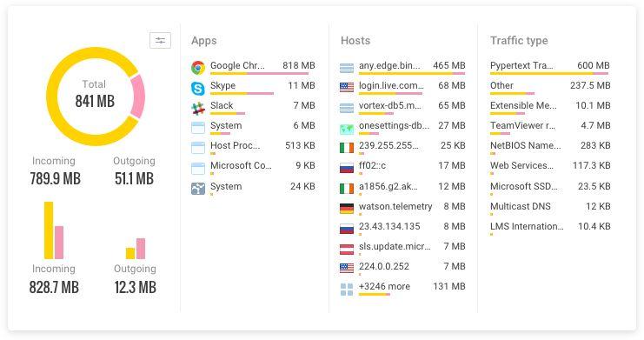Click the Slack app icon

tap(198, 108)
